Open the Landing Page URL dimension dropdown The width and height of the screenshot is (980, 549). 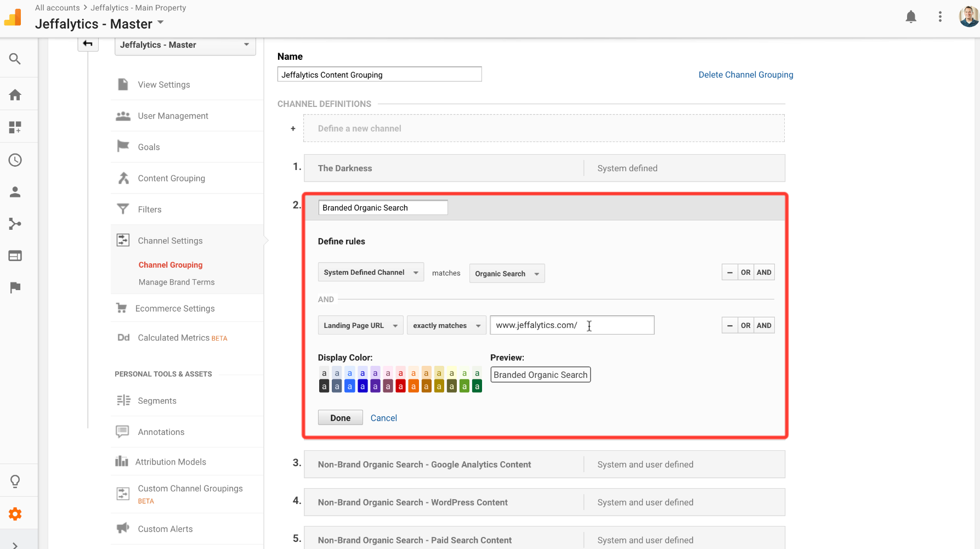360,325
